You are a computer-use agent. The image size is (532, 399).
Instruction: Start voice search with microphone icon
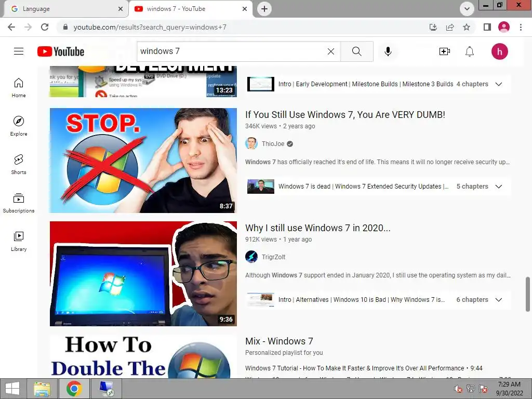click(x=388, y=51)
